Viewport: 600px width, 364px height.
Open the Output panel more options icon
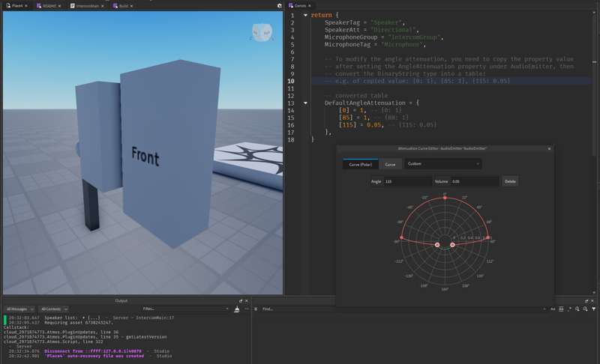click(247, 309)
